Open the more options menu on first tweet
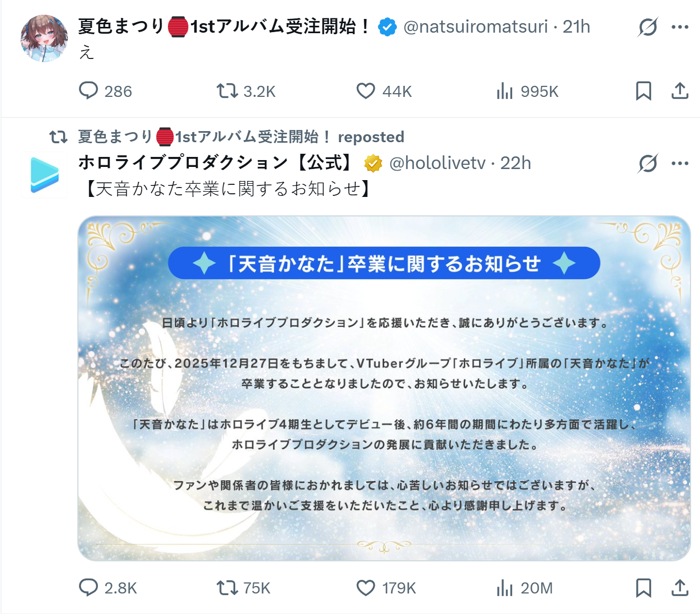The width and height of the screenshot is (700, 614). (679, 27)
